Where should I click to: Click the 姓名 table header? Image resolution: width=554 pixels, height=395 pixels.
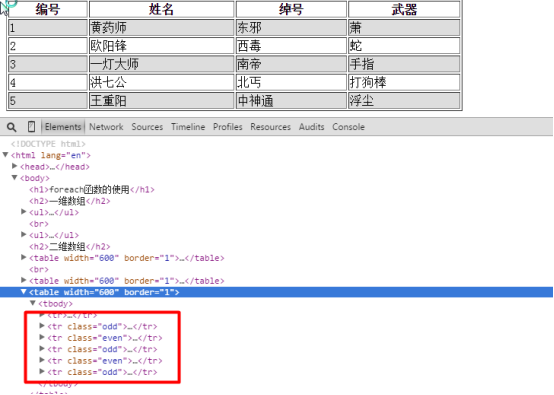[161, 9]
